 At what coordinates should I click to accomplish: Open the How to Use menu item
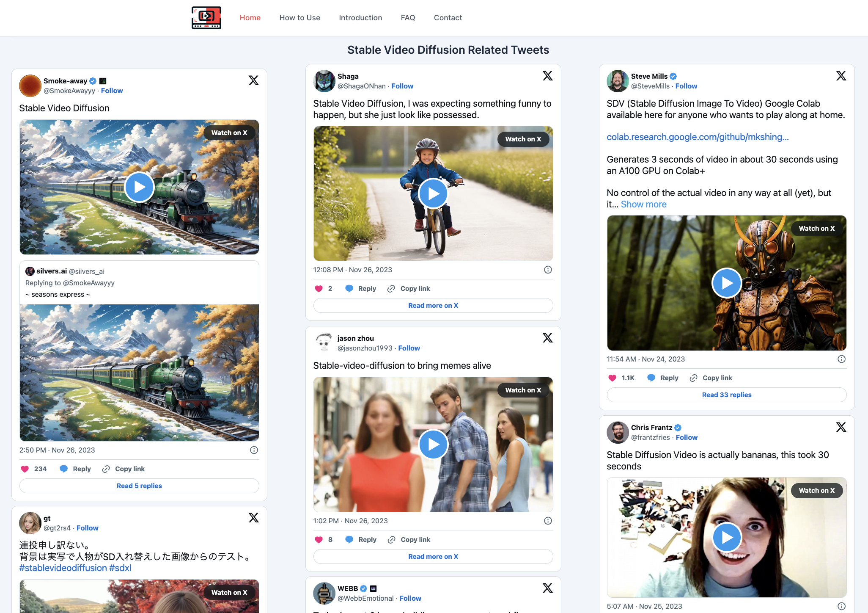tap(299, 18)
